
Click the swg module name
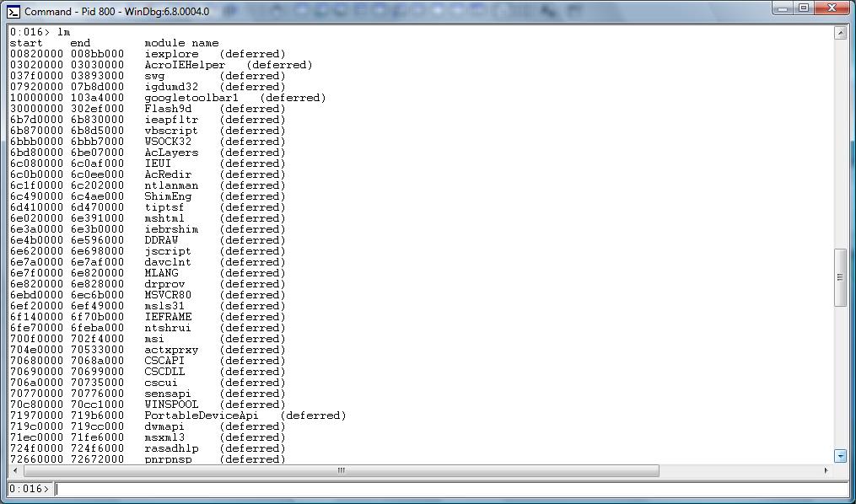click(154, 76)
